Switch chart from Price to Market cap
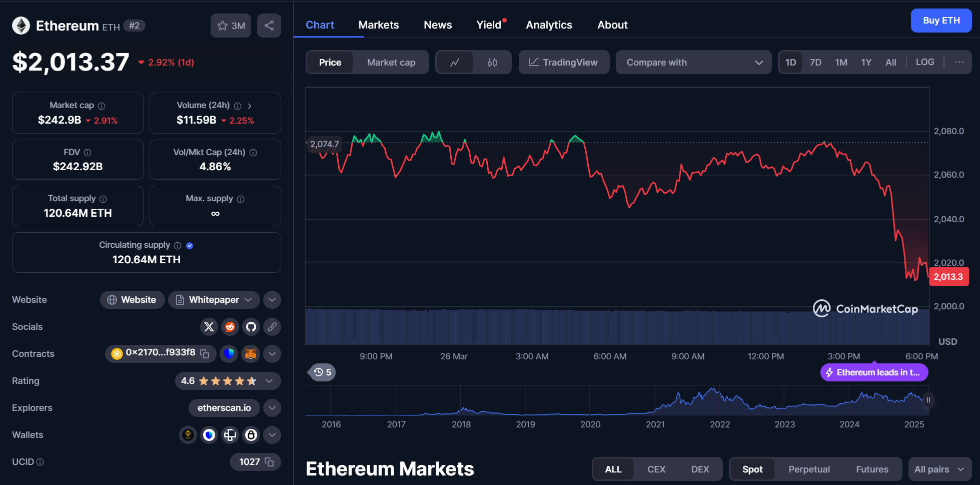 point(391,62)
